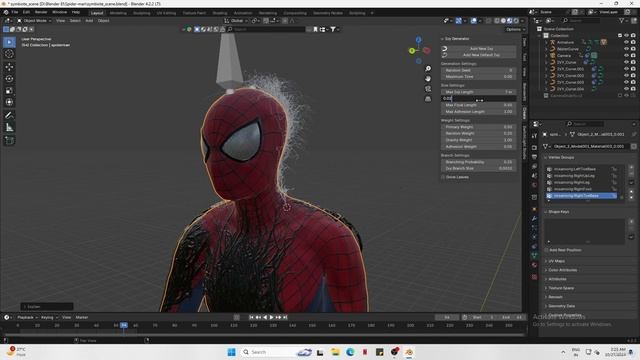The width and height of the screenshot is (640, 360).
Task: Disable render for BezierCurve via camera icon
Action: [633, 49]
